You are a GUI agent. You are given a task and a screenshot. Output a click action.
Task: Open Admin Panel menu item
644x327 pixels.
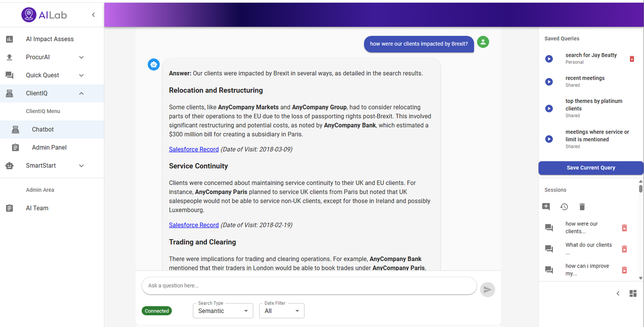click(49, 148)
